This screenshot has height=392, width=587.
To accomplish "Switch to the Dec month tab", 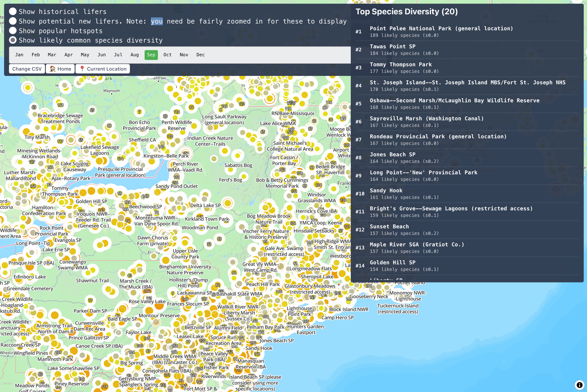I will pyautogui.click(x=200, y=55).
